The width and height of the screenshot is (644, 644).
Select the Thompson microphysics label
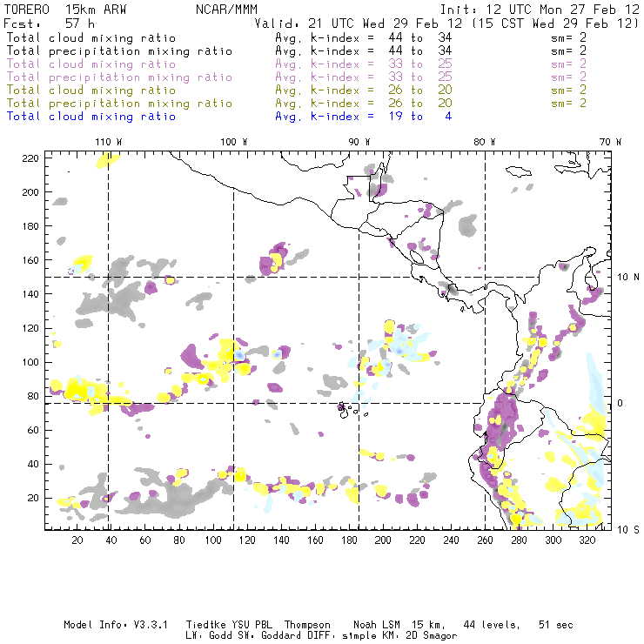pyautogui.click(x=305, y=625)
